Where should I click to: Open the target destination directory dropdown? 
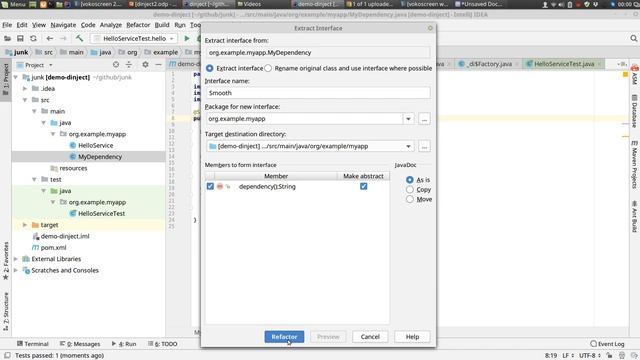[408, 146]
